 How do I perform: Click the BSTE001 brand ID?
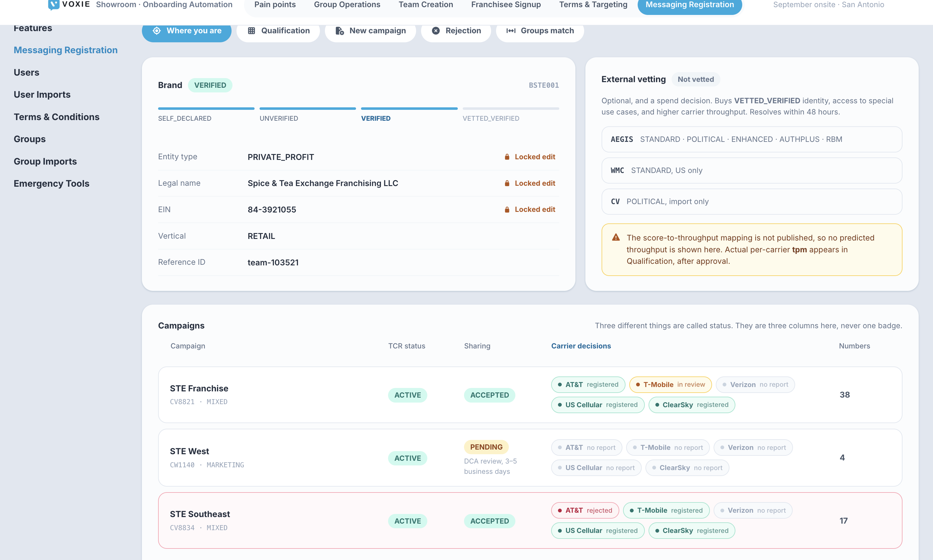543,85
